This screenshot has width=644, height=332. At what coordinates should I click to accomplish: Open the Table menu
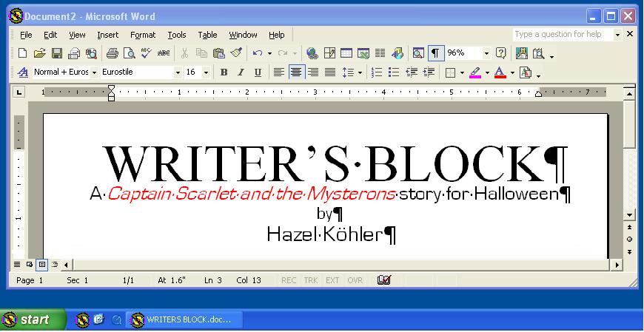point(207,35)
